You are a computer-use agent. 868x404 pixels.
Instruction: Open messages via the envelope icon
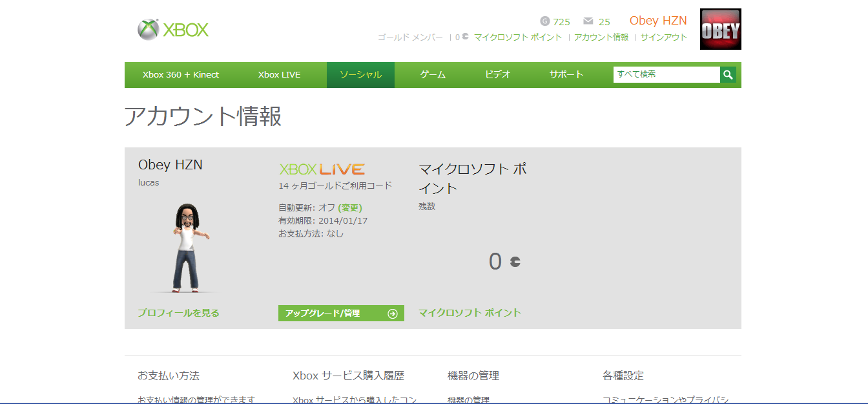pos(588,21)
